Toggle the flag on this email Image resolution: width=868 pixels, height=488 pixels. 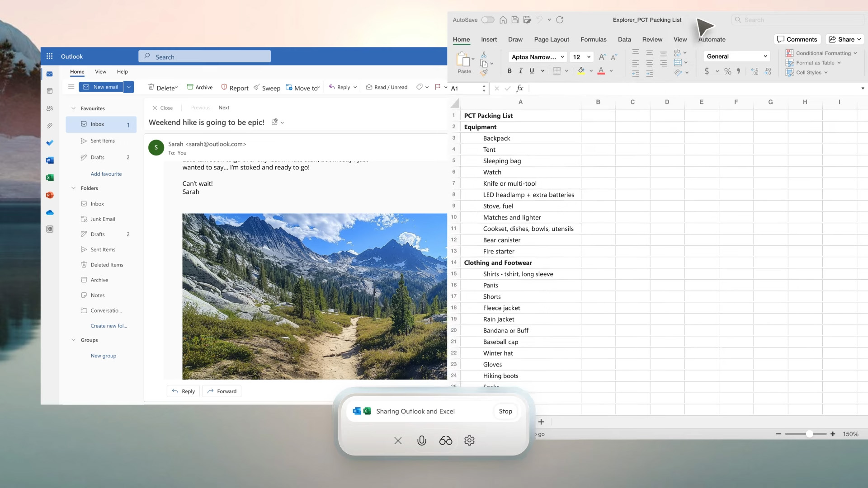[437, 87]
